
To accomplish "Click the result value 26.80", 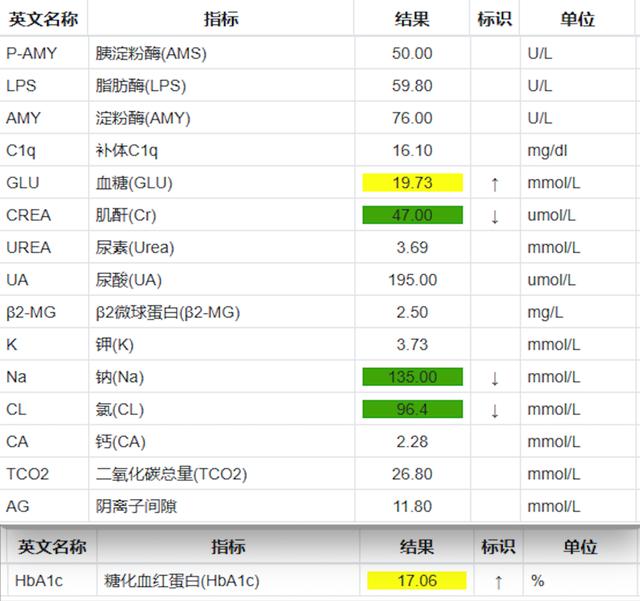I will coord(412,474).
